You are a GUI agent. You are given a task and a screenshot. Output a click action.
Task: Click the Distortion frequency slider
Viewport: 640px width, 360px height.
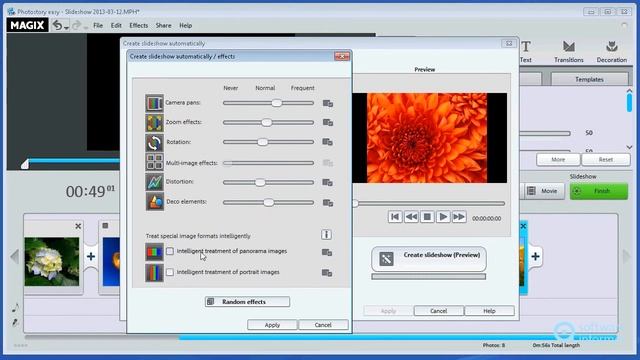click(268, 182)
